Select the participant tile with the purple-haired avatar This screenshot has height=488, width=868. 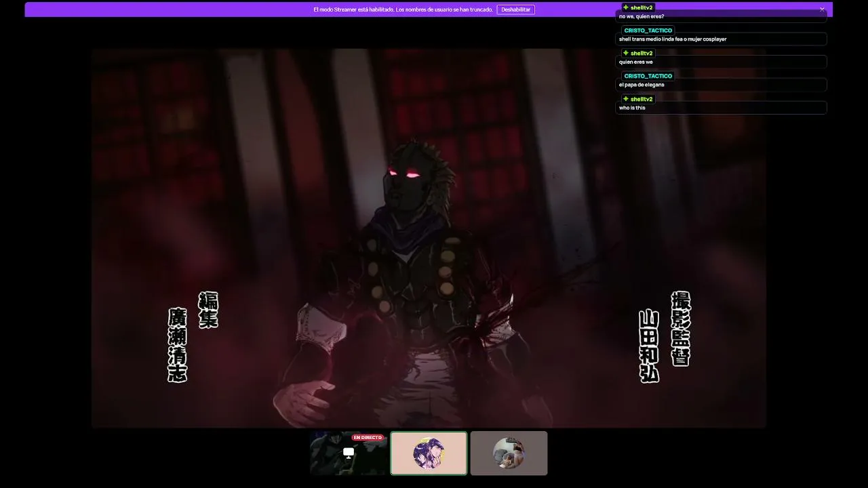429,453
